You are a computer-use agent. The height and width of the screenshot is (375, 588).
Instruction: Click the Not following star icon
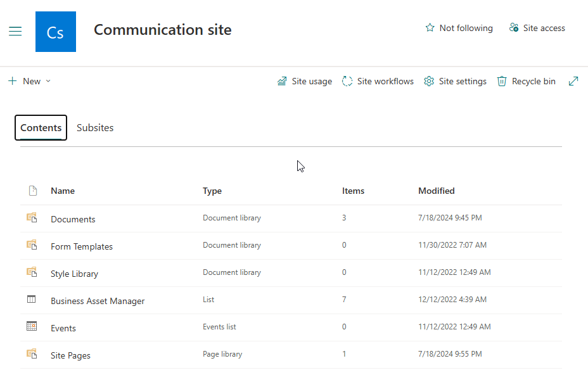(430, 28)
